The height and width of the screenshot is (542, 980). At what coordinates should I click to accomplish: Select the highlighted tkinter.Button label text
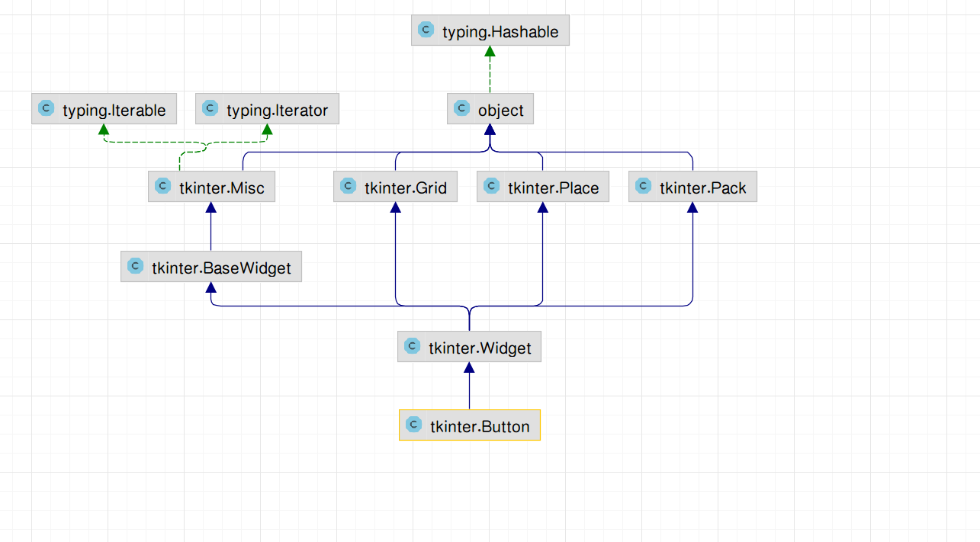pyautogui.click(x=480, y=427)
